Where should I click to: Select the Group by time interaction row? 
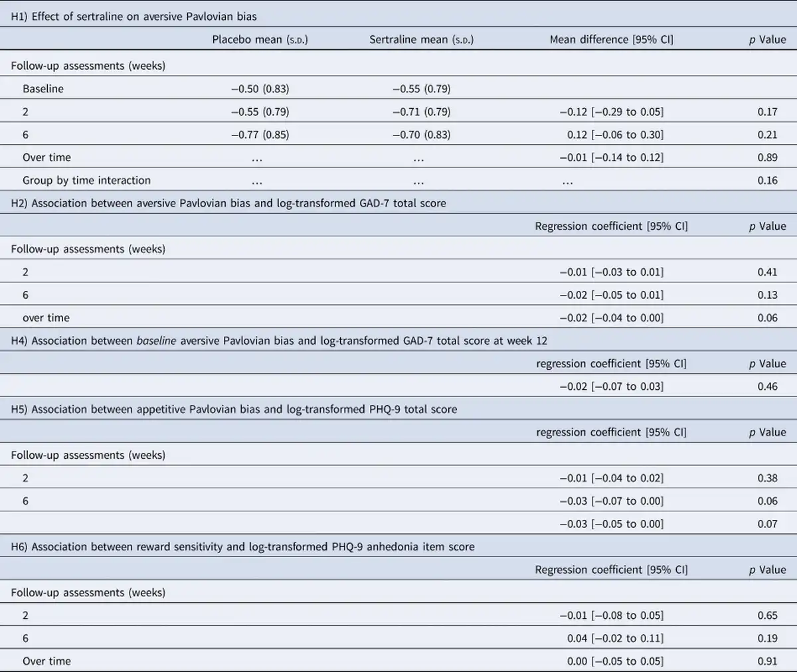[x=398, y=180]
